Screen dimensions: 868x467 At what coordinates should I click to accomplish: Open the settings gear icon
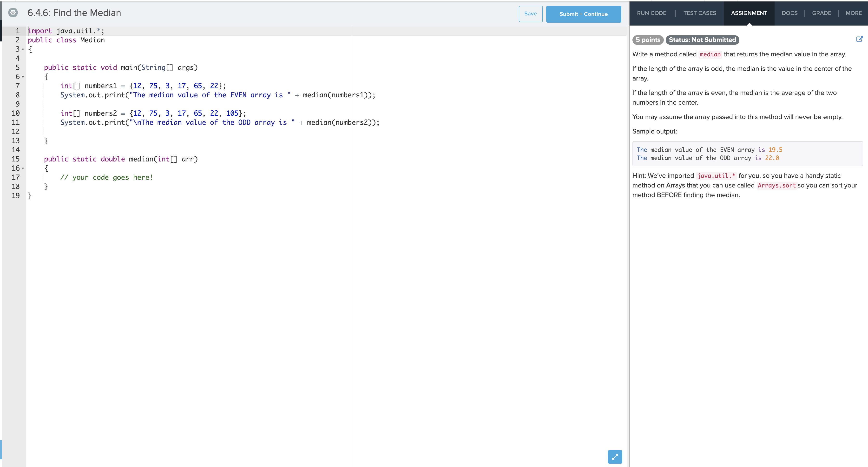(13, 13)
